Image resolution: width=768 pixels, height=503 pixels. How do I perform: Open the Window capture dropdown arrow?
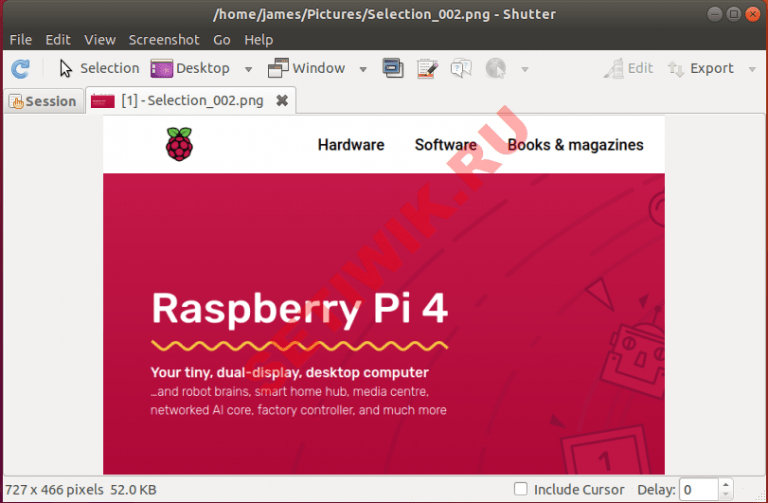[362, 70]
